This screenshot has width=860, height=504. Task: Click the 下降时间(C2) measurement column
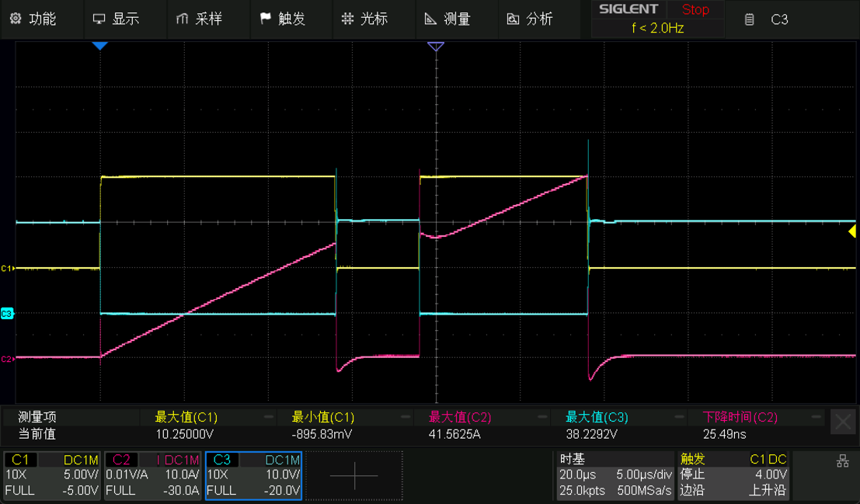pyautogui.click(x=756, y=426)
